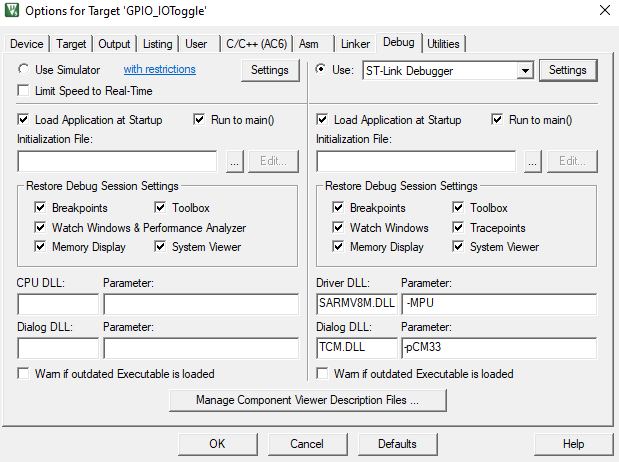The width and height of the screenshot is (619, 462).
Task: Browse for ST-Link initialization file with ellipsis button
Action: 533,161
